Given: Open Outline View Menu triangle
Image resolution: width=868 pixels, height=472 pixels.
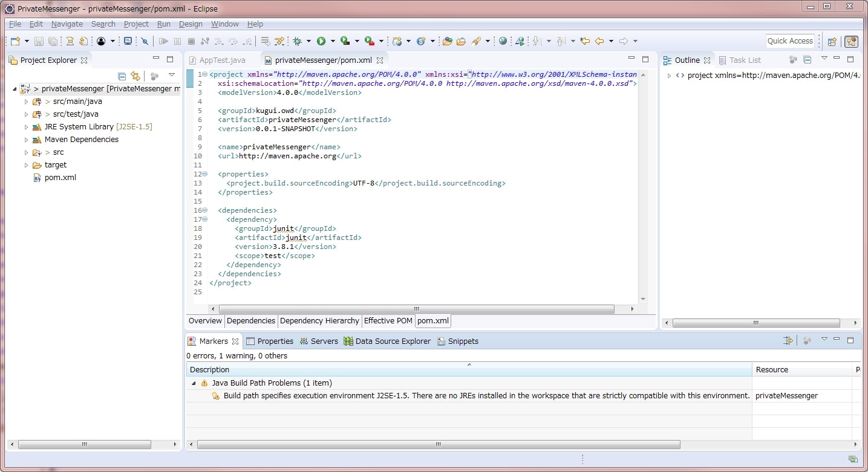Looking at the screenshot, I should tap(824, 59).
